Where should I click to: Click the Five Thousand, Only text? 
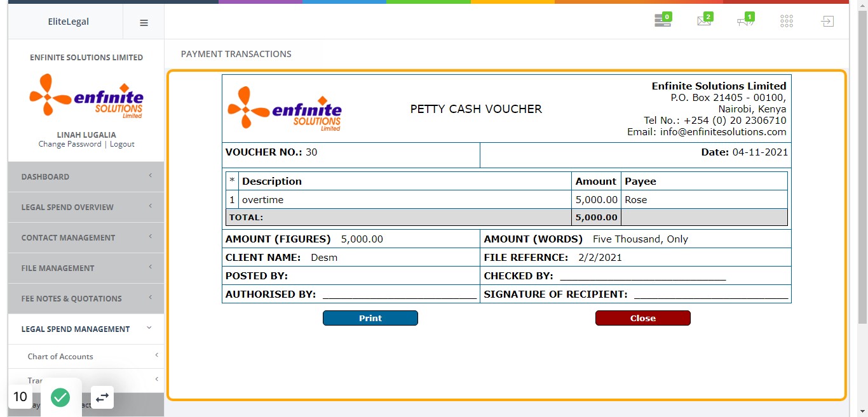point(641,239)
